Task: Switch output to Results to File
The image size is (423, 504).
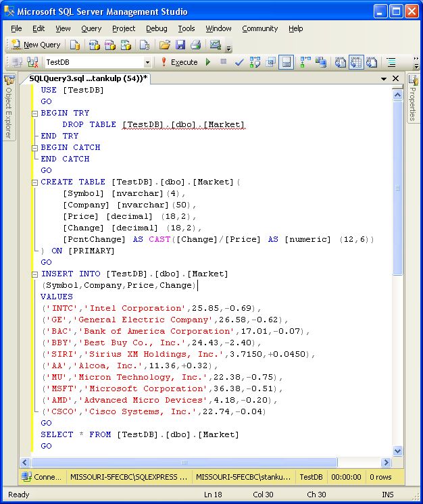Action: pos(372,62)
